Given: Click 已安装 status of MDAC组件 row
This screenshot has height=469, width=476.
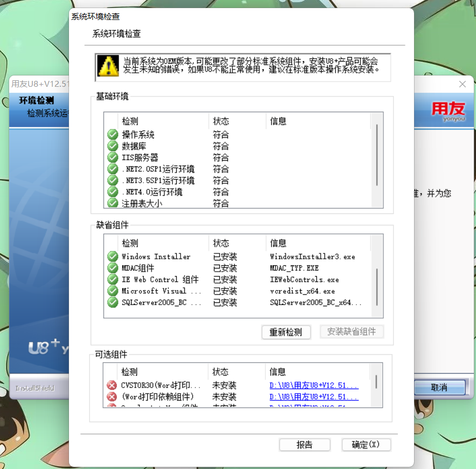Looking at the screenshot, I should point(225,268).
